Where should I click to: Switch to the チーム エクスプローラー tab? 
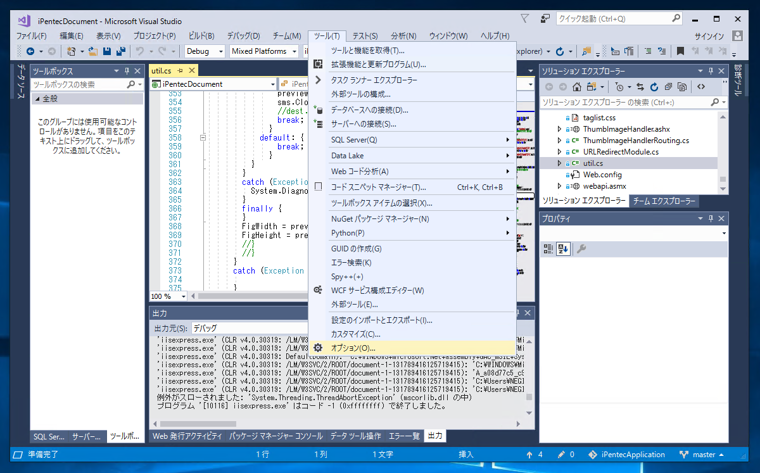click(664, 201)
